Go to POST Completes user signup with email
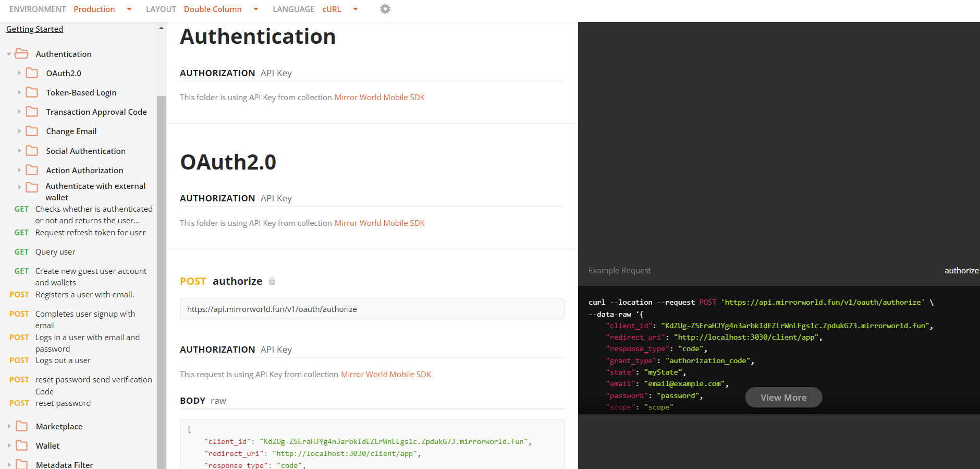The width and height of the screenshot is (980, 469). point(72,319)
